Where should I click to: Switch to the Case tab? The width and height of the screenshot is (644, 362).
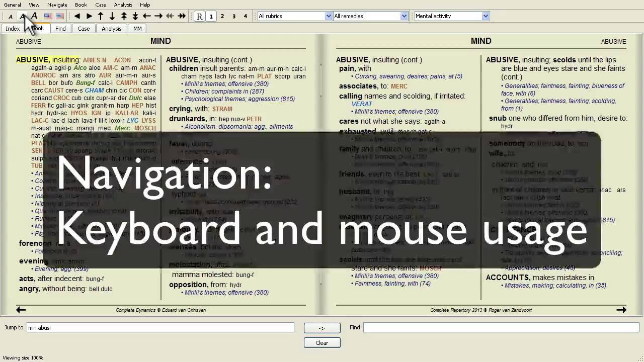[x=84, y=29]
